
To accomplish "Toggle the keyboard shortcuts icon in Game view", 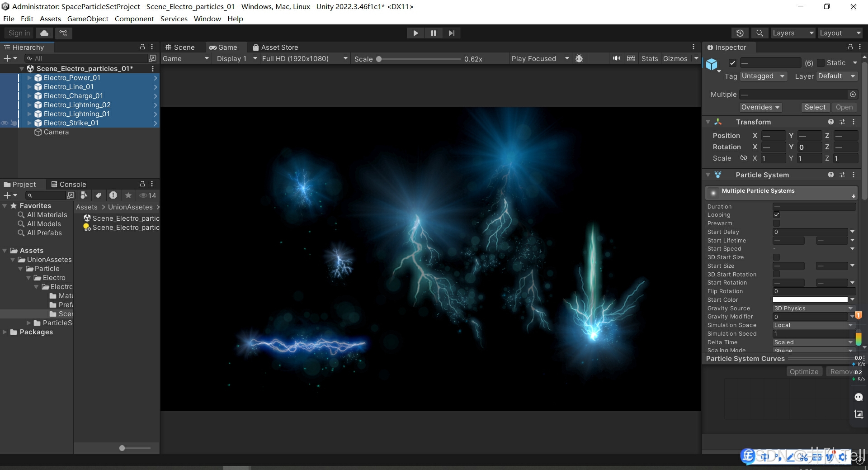I will 631,58.
